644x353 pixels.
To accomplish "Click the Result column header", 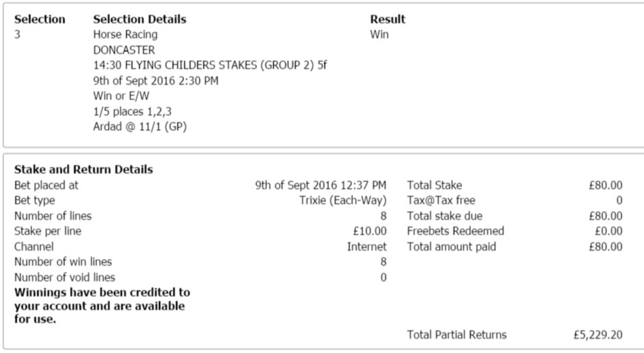I will tap(388, 19).
